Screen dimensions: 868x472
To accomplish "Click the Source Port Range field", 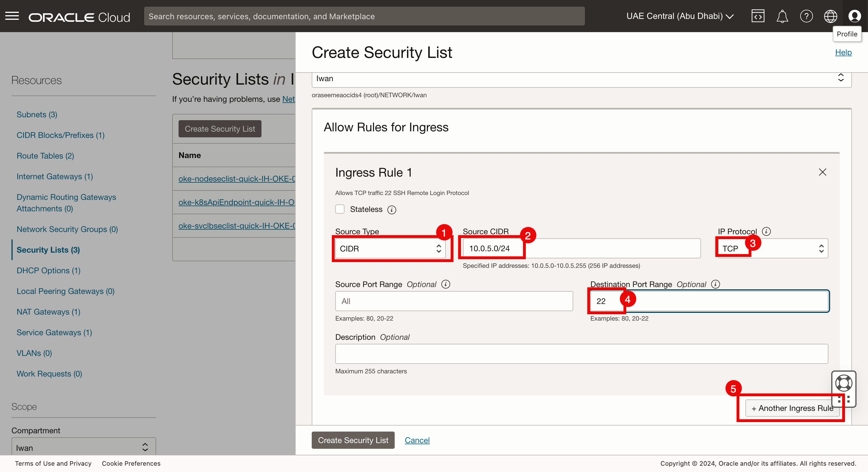I will point(454,301).
